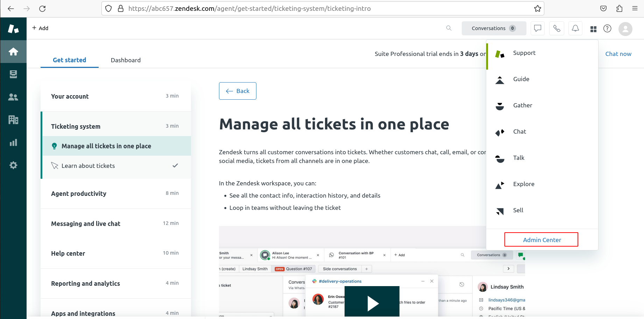Screen dimensions: 644x319
Task: Click the Explore product icon
Action: tap(500, 185)
